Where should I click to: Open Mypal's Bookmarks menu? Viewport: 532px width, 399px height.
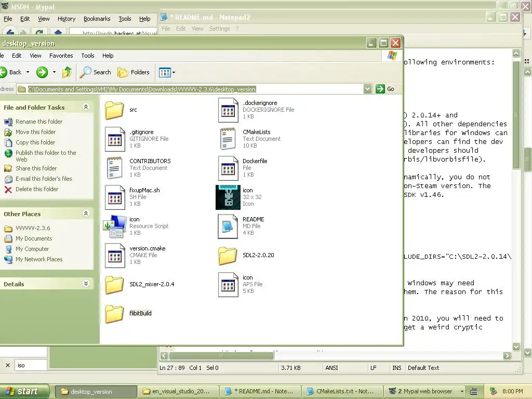pos(97,19)
